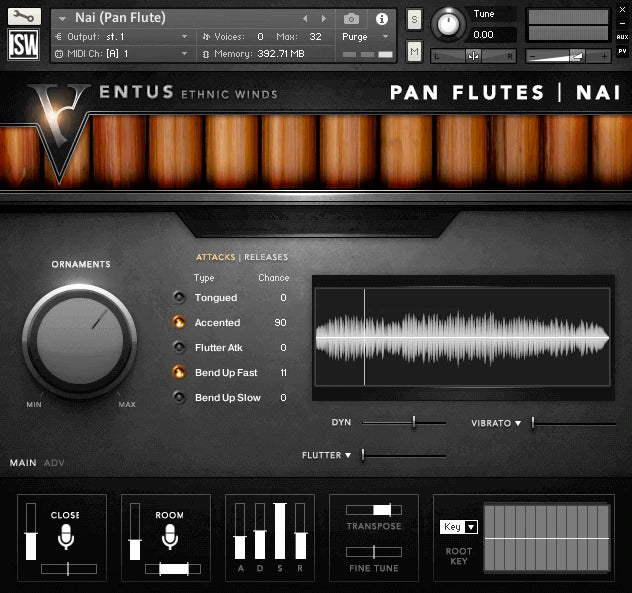Click the Room microphone icon
The width and height of the screenshot is (632, 593).
point(170,537)
